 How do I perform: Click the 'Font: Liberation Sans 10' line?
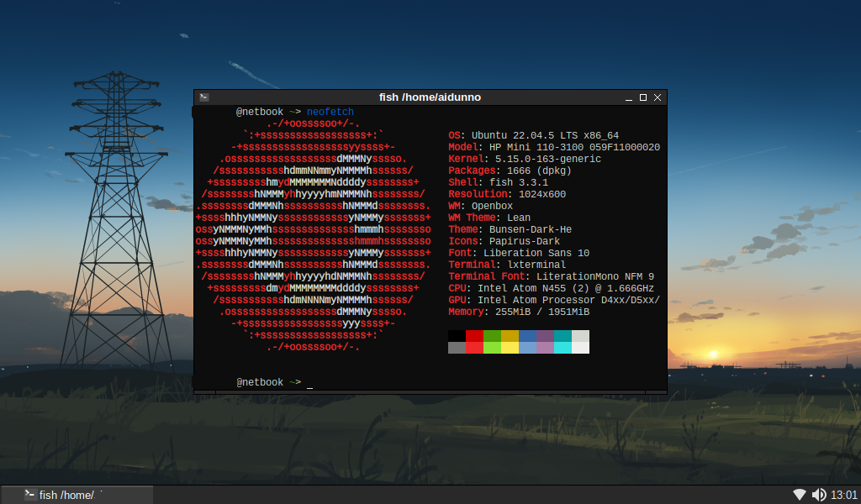519,253
